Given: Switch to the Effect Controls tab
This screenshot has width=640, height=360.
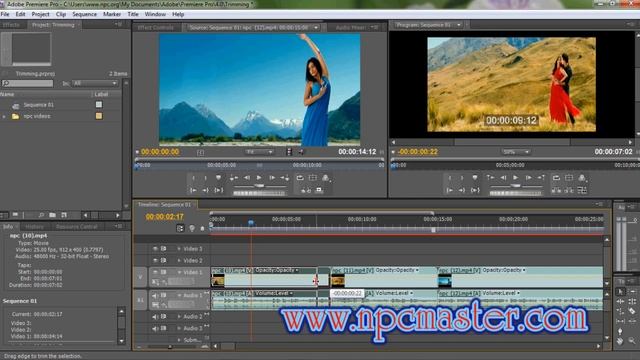Looking at the screenshot, I should point(156,28).
